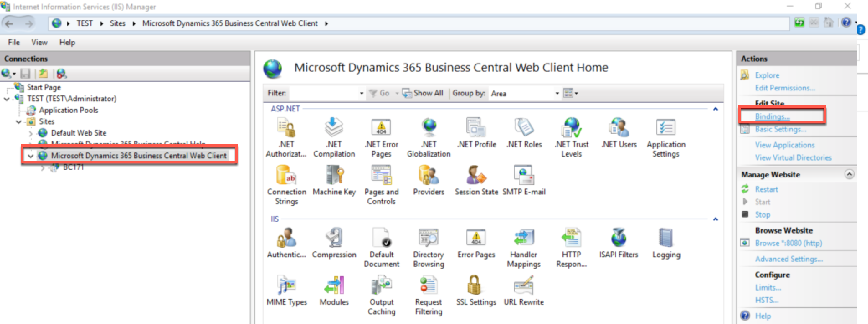Open the Help icon in top toolbar

pos(846,23)
